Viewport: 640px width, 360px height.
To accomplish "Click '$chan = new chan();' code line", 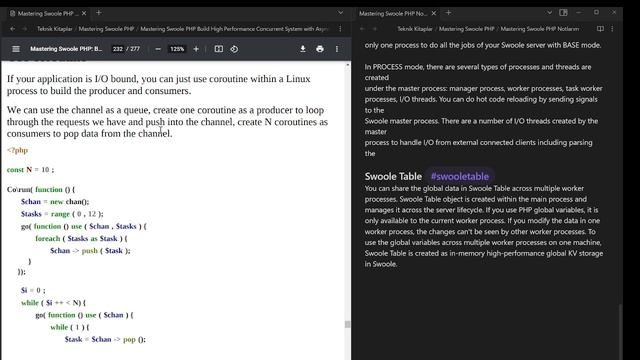I will point(55,202).
